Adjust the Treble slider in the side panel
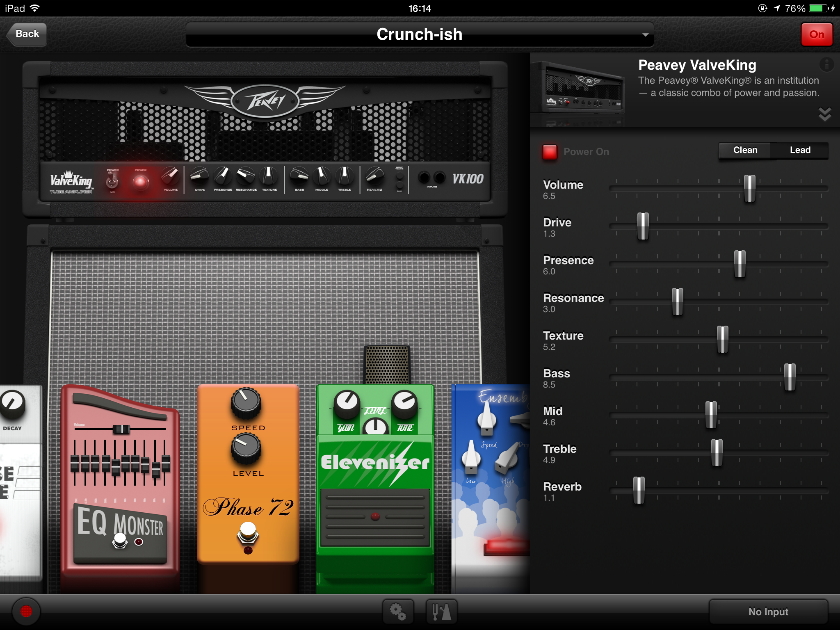Viewport: 840px width, 630px height. tap(717, 453)
